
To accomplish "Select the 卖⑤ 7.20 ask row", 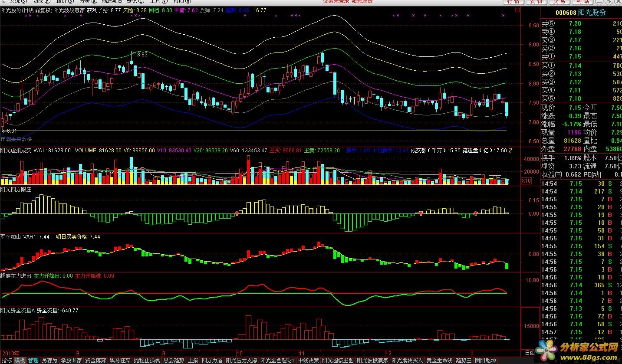I will [581, 24].
